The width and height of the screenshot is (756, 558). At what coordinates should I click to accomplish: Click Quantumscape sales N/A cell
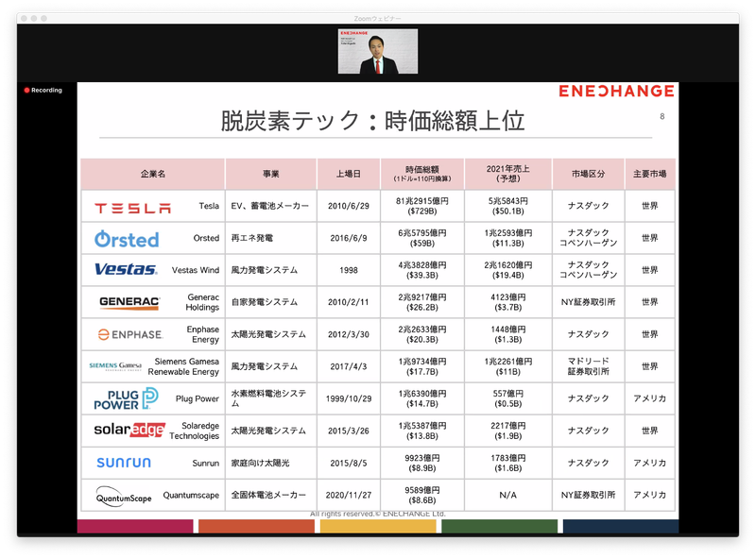point(507,496)
